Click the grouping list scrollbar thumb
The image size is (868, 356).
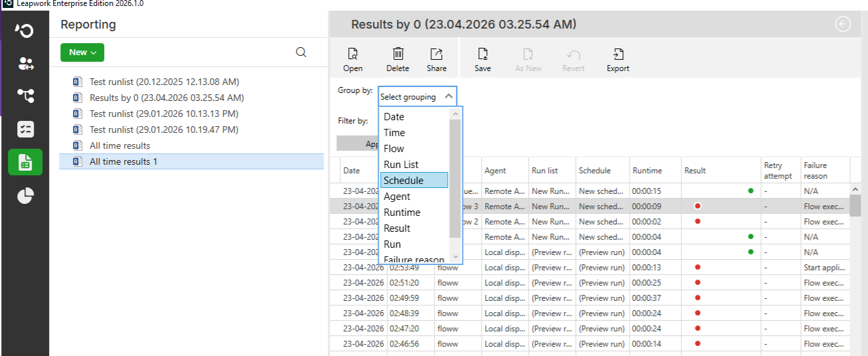pyautogui.click(x=455, y=178)
